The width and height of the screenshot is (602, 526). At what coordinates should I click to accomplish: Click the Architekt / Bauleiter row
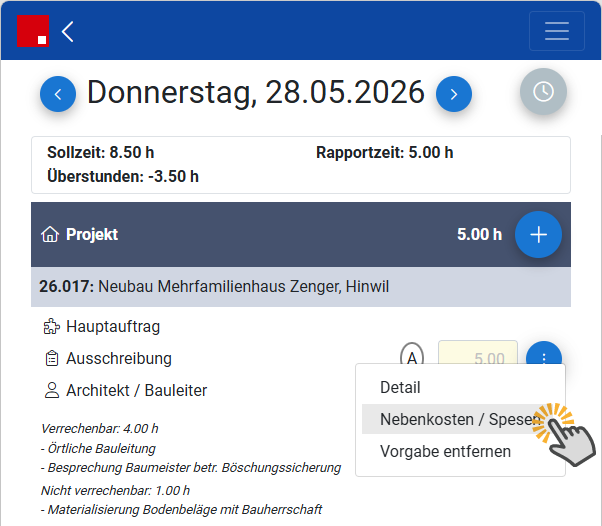(x=126, y=390)
